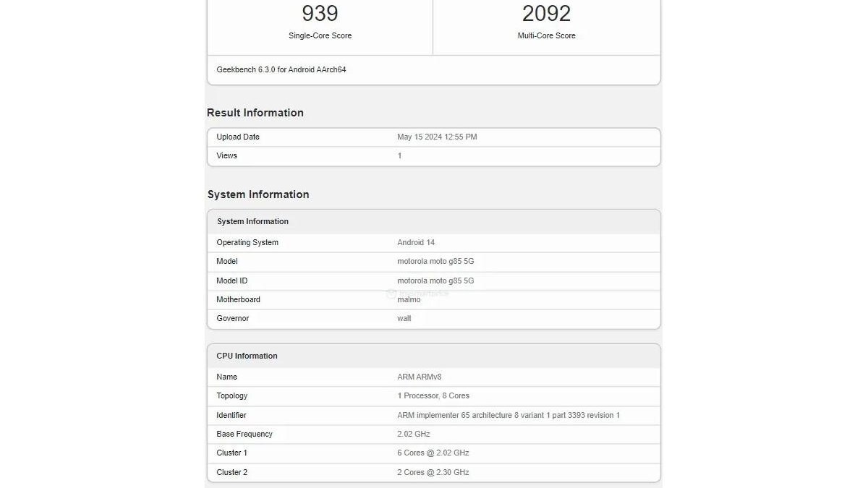Select the 6 Cores @ 2.02 GHz value

point(433,453)
